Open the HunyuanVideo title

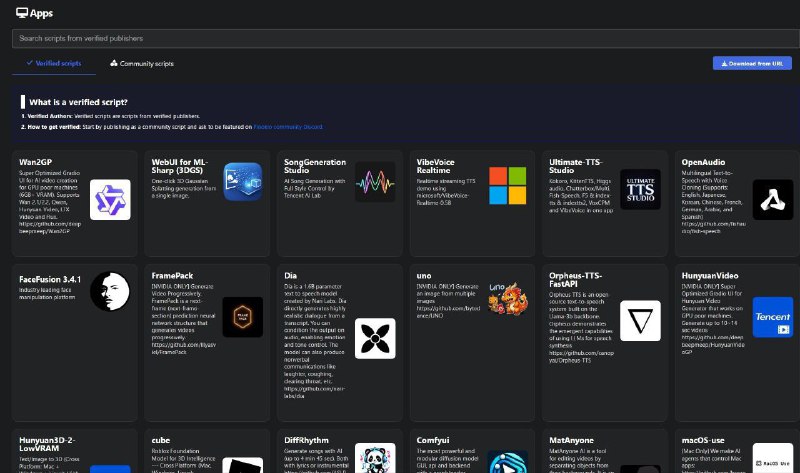(710, 276)
